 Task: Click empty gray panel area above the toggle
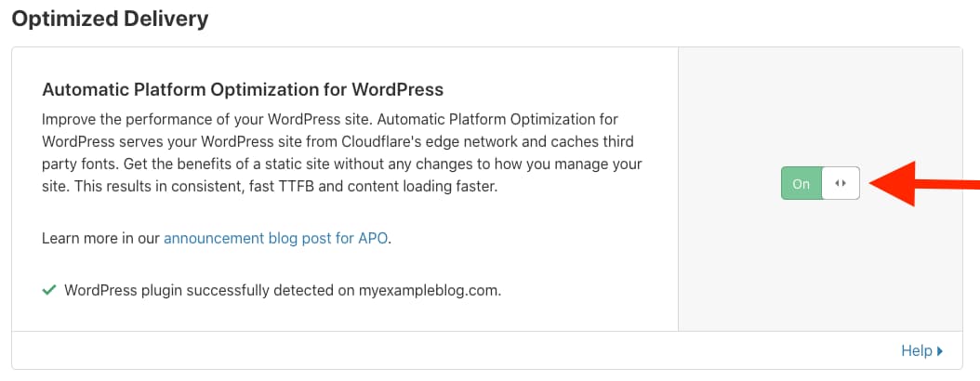(x=820, y=106)
